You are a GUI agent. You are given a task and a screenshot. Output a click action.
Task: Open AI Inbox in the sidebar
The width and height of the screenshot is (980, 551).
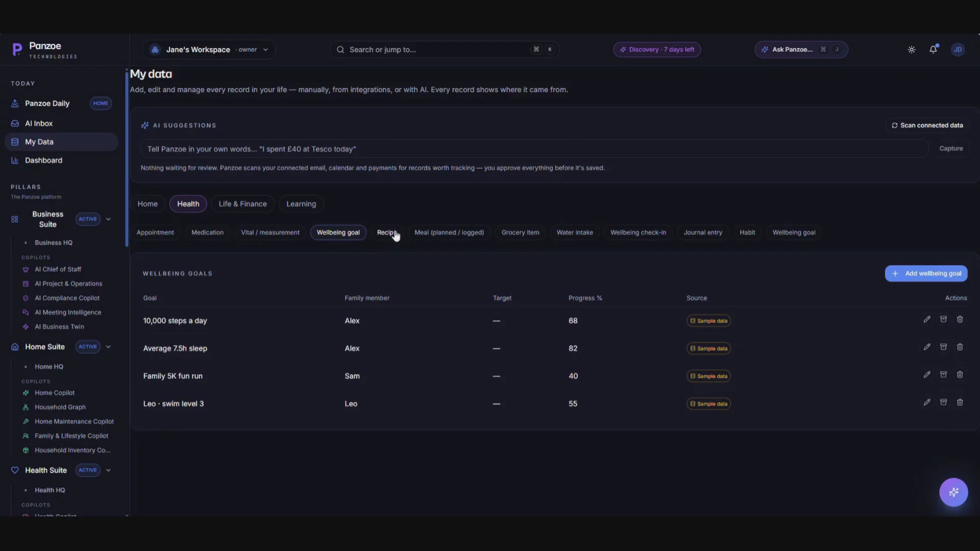pyautogui.click(x=39, y=123)
